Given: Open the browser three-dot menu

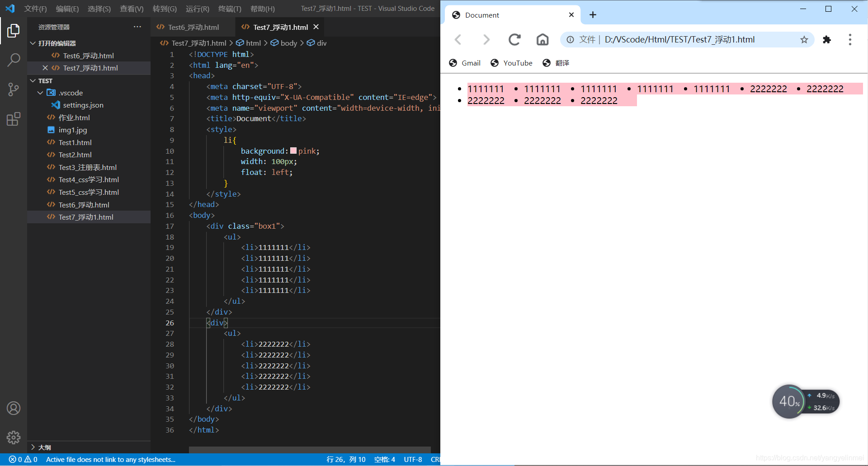Looking at the screenshot, I should (850, 40).
